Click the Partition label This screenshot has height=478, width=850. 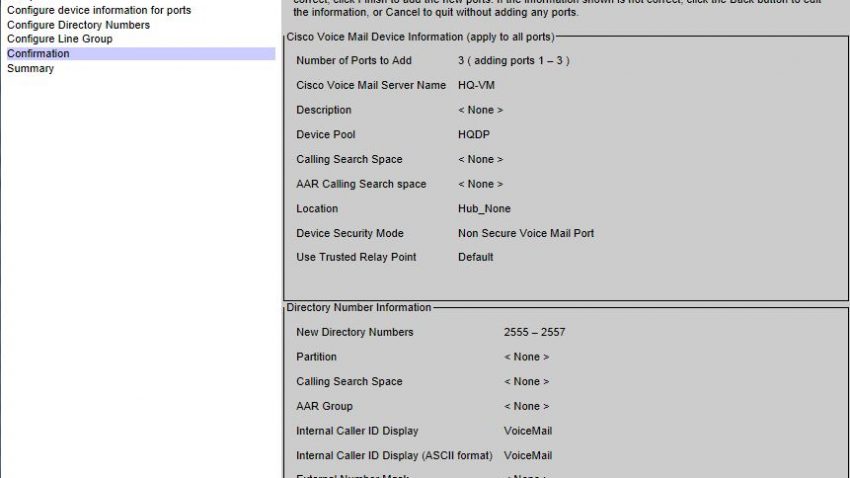pos(316,357)
